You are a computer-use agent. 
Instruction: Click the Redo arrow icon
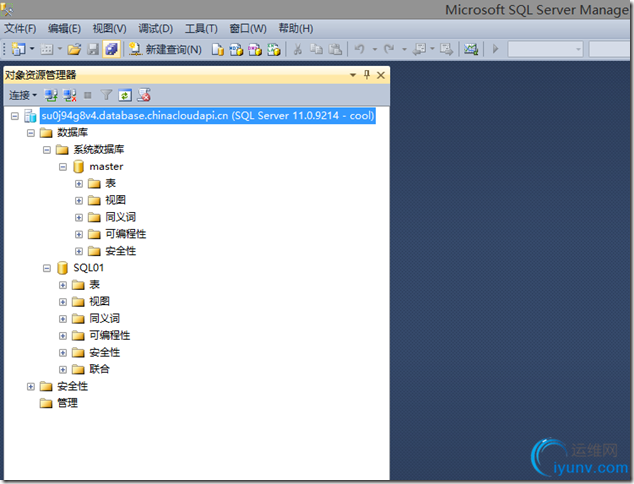pos(389,49)
